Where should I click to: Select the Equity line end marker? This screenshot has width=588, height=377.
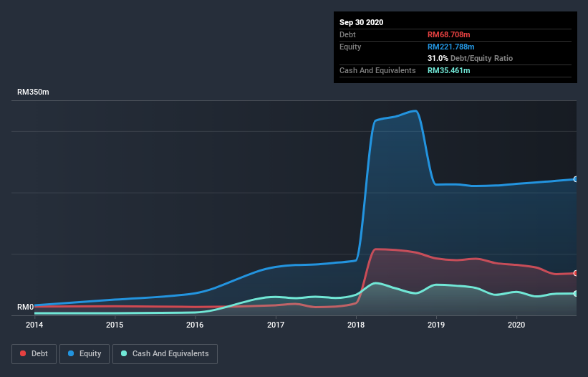tap(576, 179)
